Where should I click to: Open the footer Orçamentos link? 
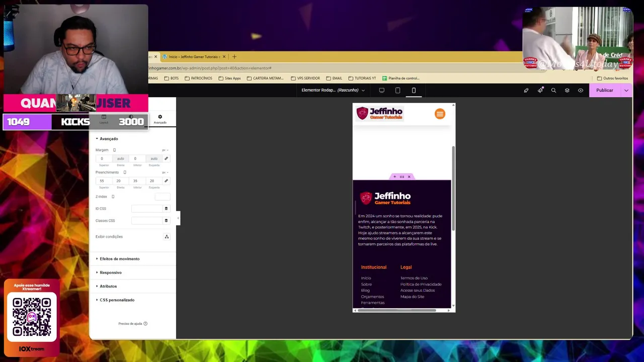click(x=372, y=297)
